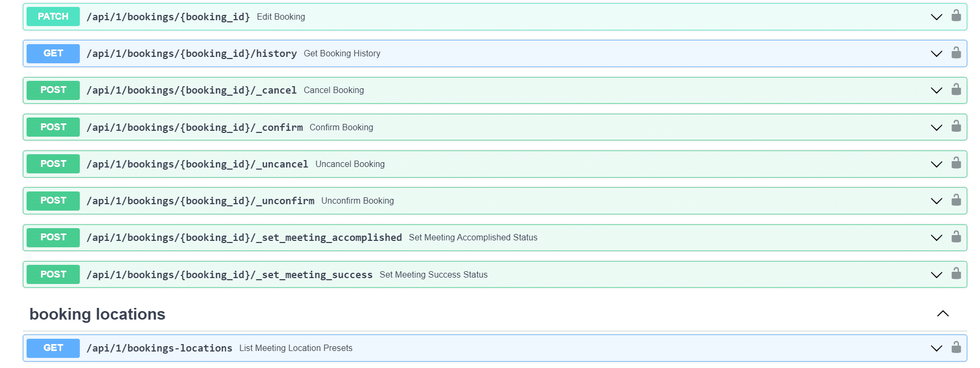Open the /api/1/bookings/{booking_id}/_confirm path

pyautogui.click(x=195, y=128)
